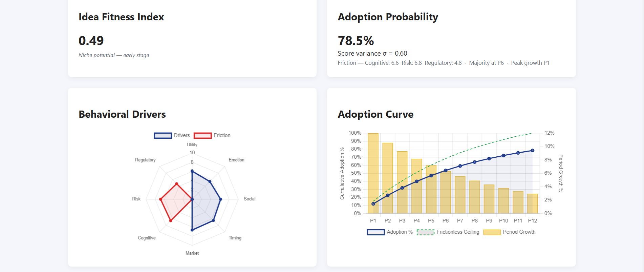Click the red Friction legend swatch
The image size is (644, 272).
(203, 135)
